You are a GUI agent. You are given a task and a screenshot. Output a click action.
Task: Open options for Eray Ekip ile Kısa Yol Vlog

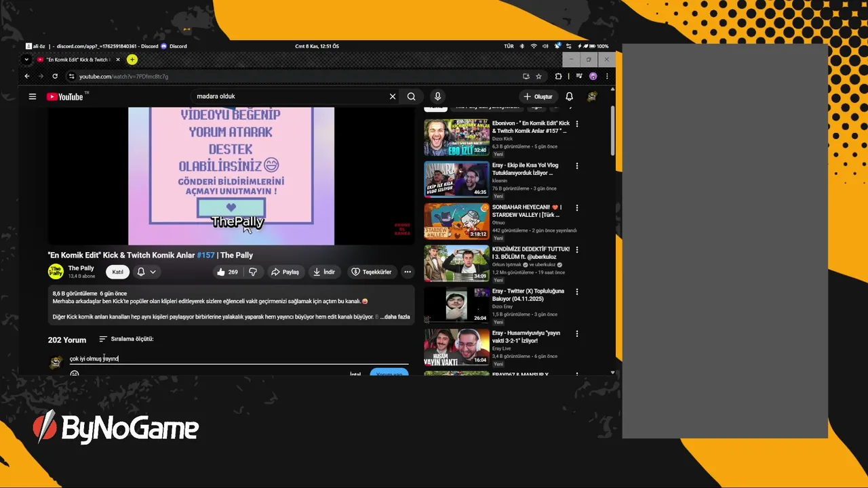(577, 166)
